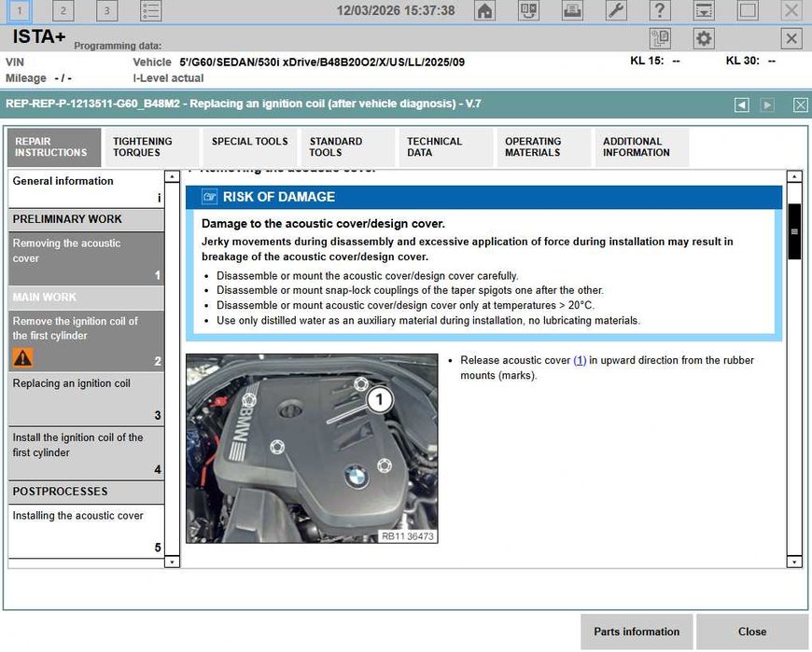This screenshot has width=812, height=652.
Task: Open the operations list icon
Action: click(x=150, y=10)
